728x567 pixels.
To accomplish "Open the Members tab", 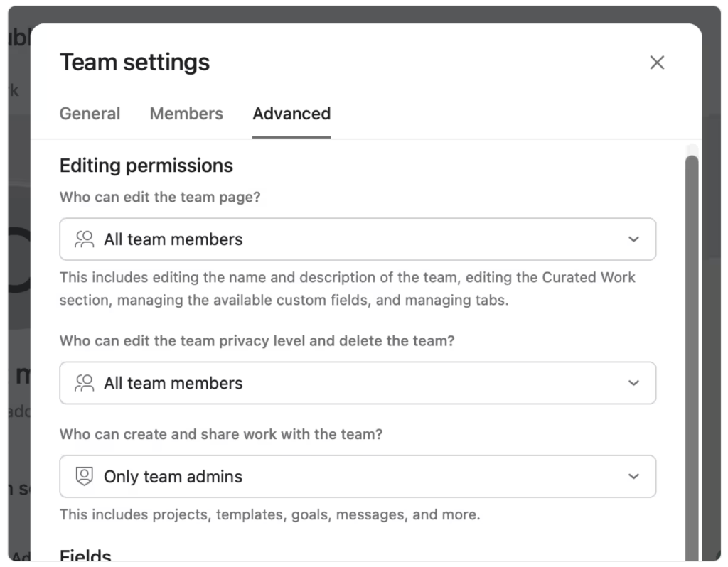I will pos(186,114).
